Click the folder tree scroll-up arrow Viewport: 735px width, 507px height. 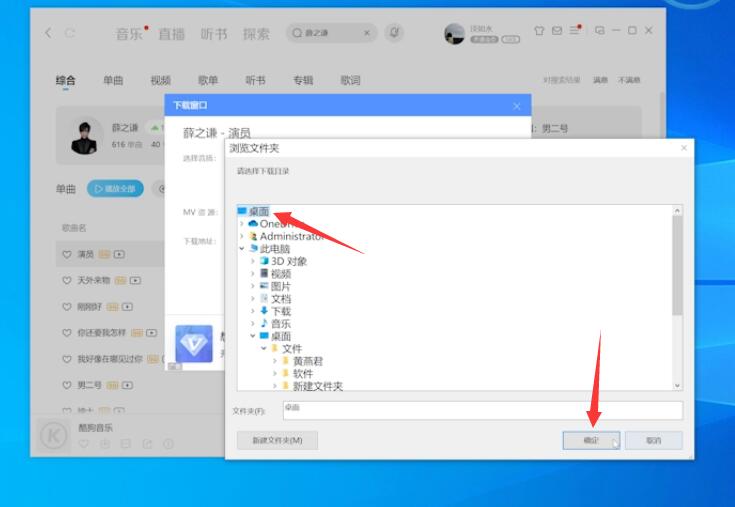tap(677, 210)
